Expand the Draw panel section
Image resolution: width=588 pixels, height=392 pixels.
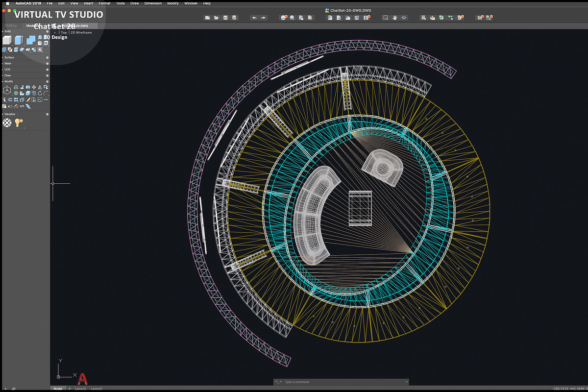pos(3,75)
